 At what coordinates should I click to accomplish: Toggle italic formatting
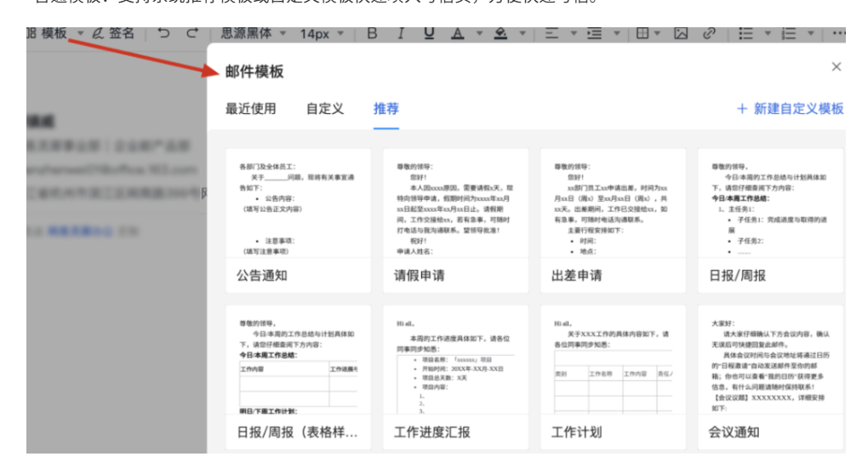click(x=401, y=34)
